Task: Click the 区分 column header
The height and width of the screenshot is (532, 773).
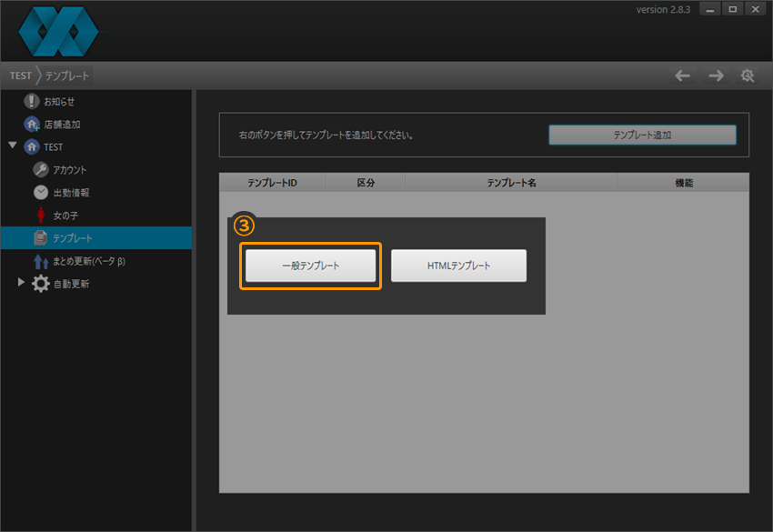Action: click(x=366, y=183)
